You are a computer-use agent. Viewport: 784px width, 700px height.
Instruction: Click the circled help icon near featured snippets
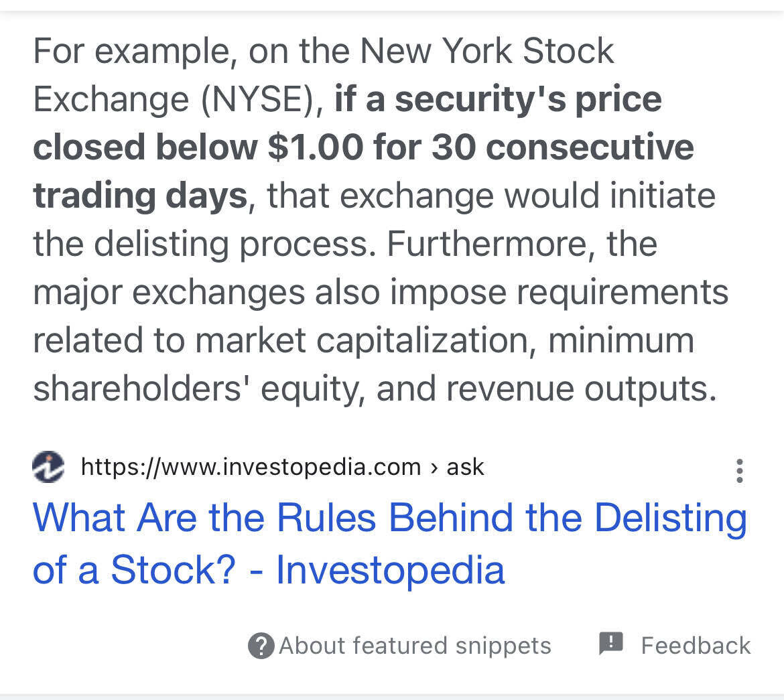[x=263, y=646]
